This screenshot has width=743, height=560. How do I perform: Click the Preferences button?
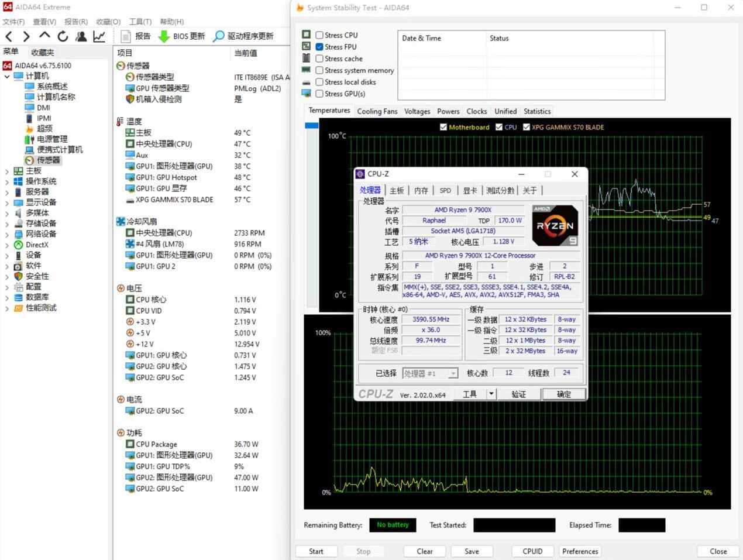coord(580,551)
